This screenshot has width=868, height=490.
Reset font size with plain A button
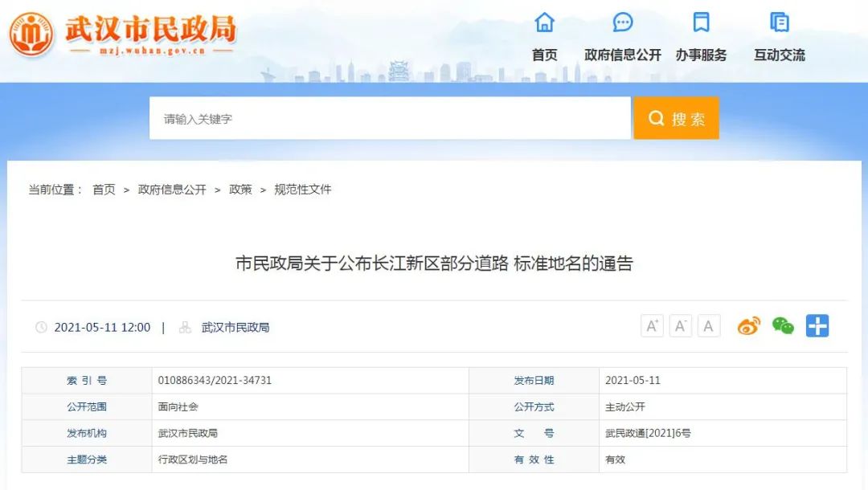[x=708, y=326]
